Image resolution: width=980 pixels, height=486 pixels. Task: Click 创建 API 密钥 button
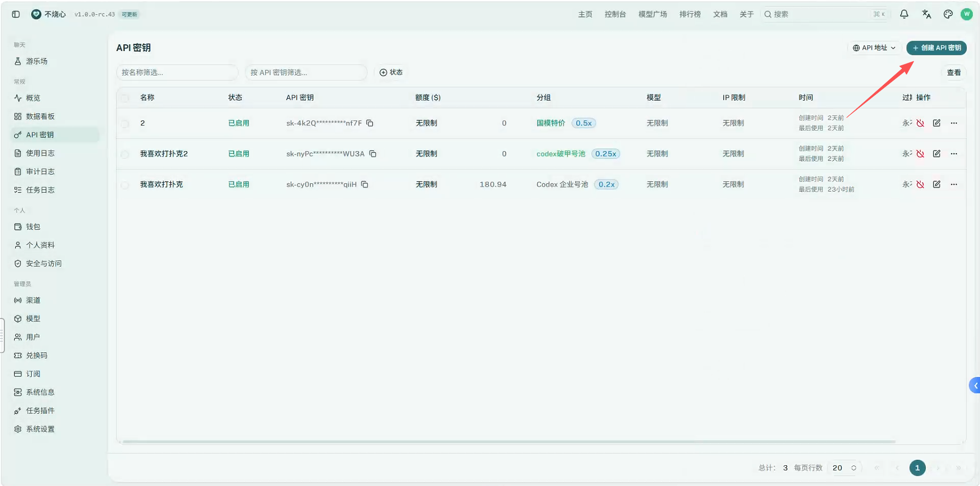pos(936,48)
